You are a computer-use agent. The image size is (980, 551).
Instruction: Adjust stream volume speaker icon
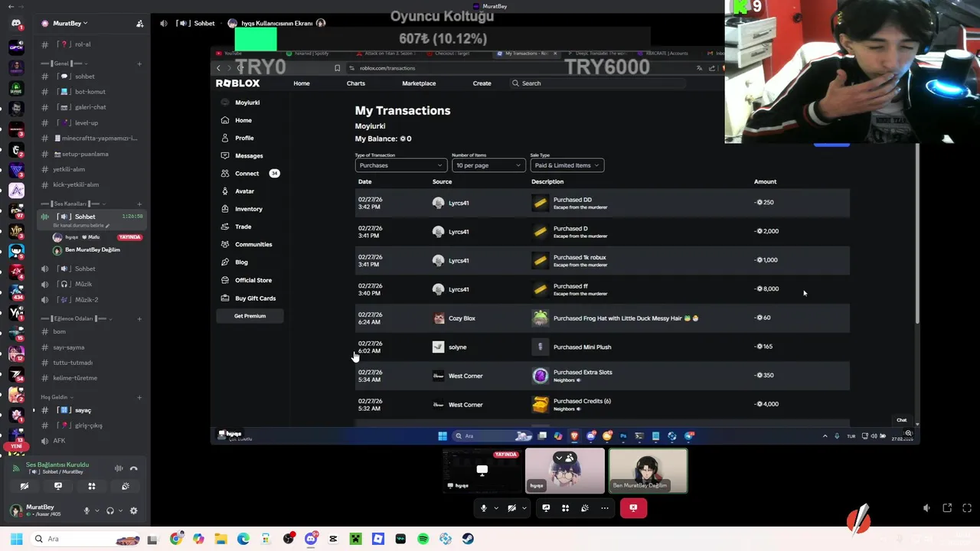coord(927,508)
